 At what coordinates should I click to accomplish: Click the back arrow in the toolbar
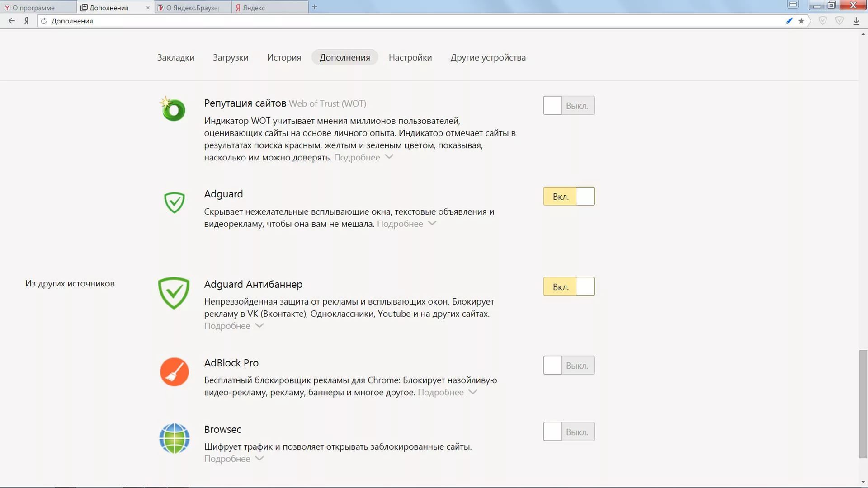[12, 21]
